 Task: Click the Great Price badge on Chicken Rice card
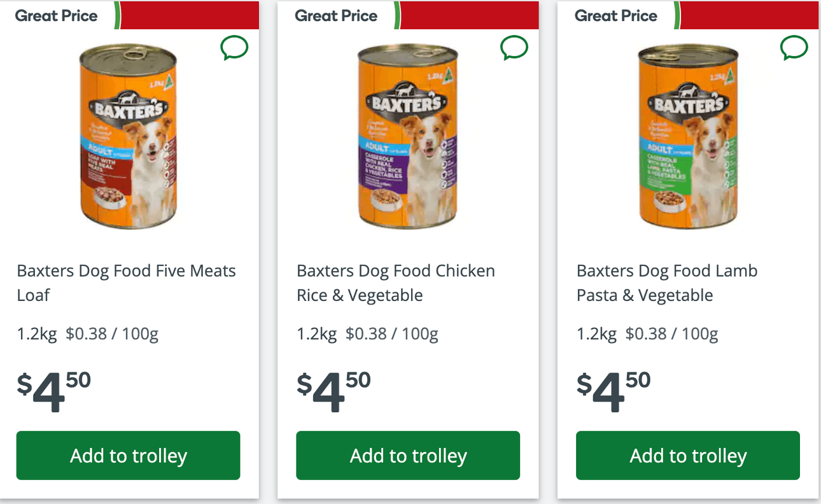pyautogui.click(x=336, y=16)
